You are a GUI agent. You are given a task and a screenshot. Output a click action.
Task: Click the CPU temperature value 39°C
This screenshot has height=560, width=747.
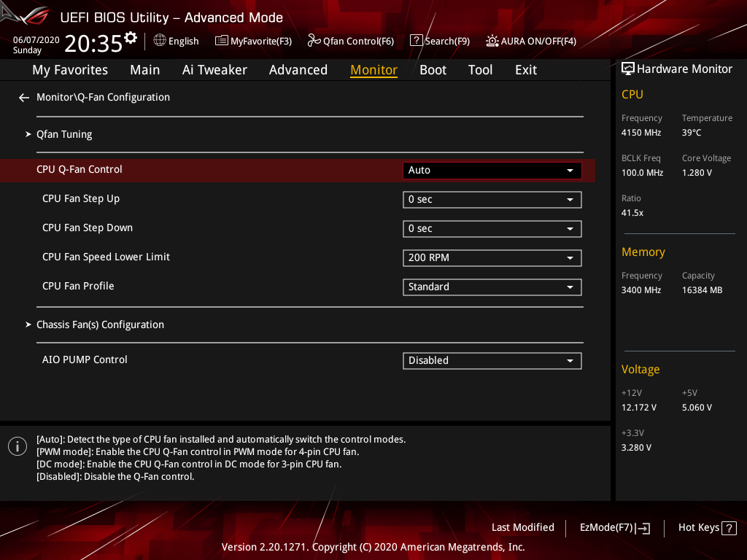(x=692, y=133)
